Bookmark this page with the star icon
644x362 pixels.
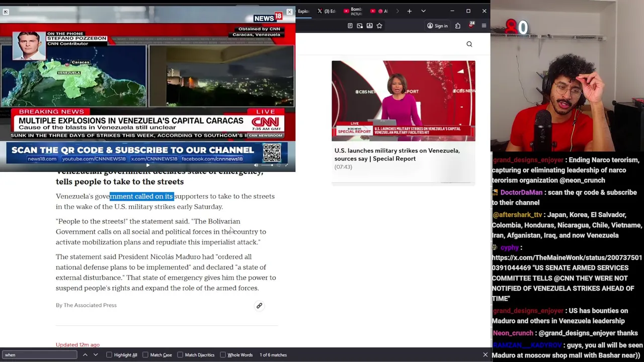pos(379,26)
